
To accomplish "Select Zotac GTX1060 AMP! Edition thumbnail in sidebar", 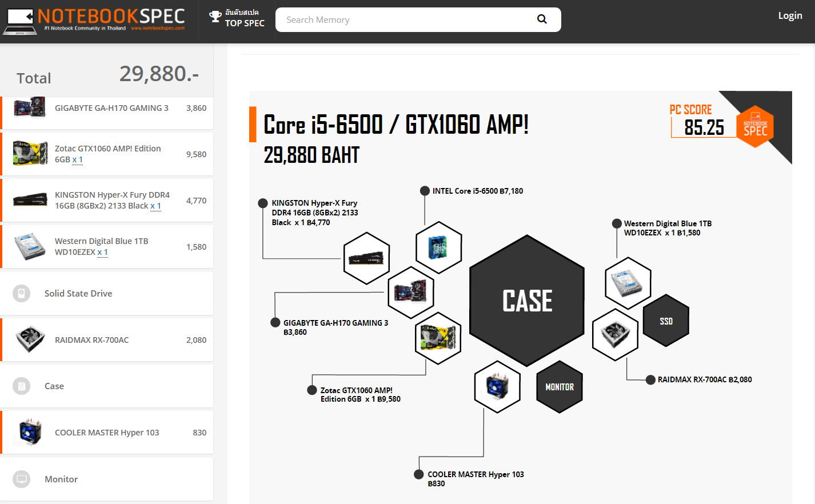I will tap(30, 153).
